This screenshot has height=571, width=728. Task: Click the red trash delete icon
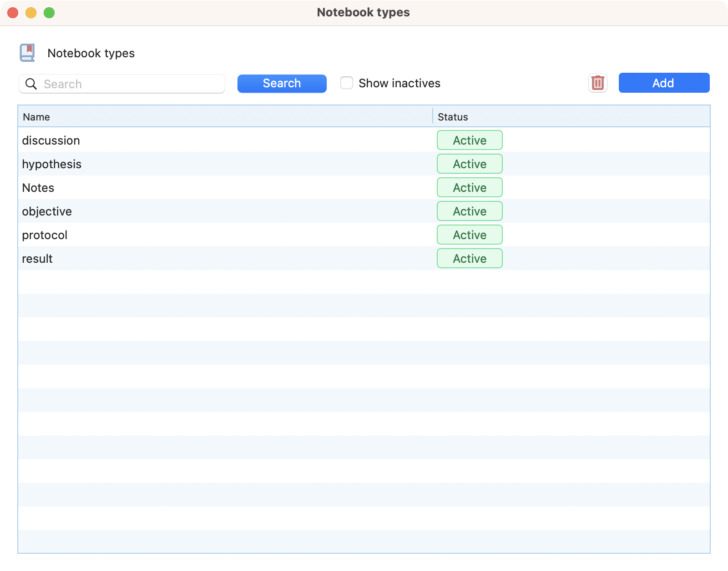pos(597,83)
